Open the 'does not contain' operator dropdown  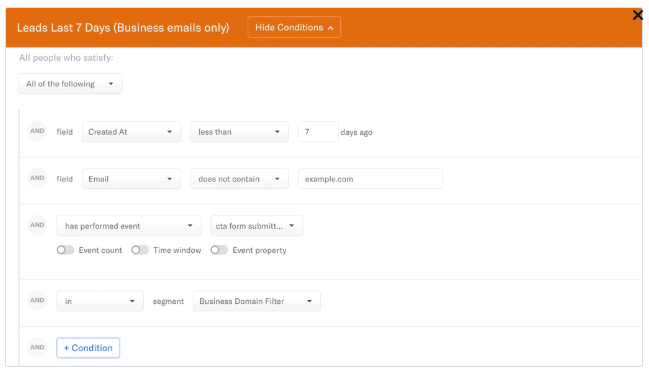point(239,179)
